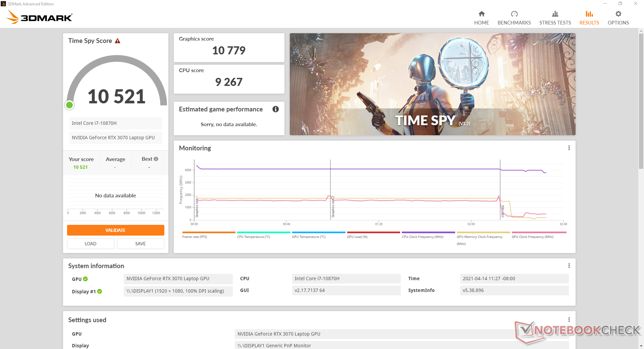Screen dimensions: 644x349
Task: Open the System information three-dot menu
Action: click(569, 266)
